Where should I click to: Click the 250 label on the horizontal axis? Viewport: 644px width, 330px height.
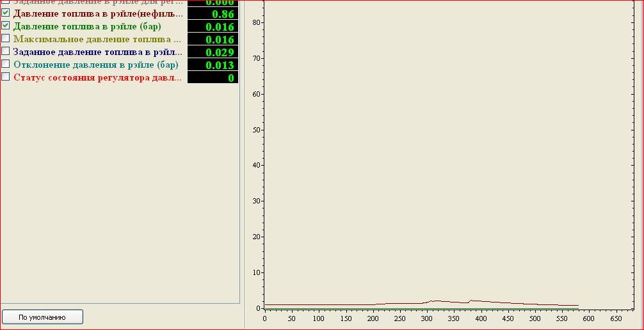[x=399, y=318]
